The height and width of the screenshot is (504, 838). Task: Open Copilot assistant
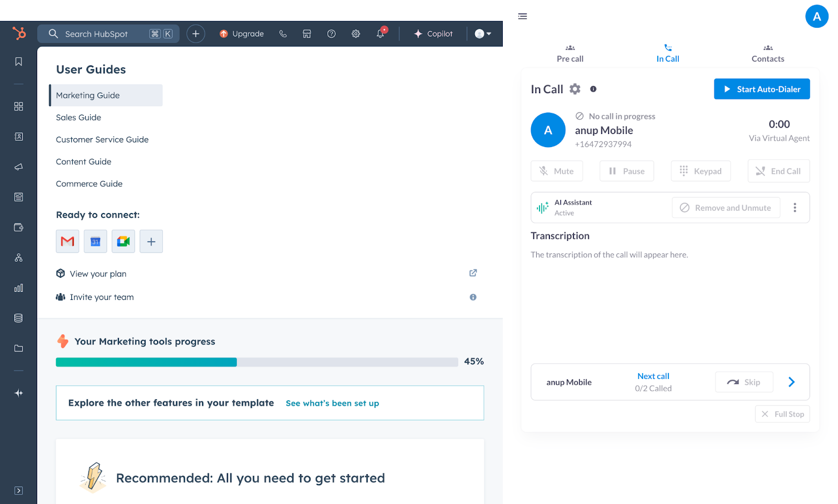[x=433, y=33]
